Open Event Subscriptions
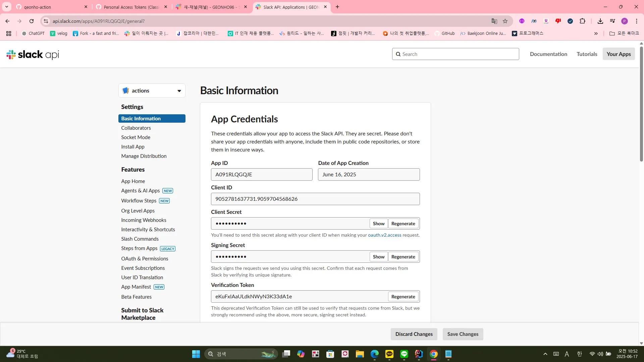This screenshot has width=644, height=362. point(143,268)
